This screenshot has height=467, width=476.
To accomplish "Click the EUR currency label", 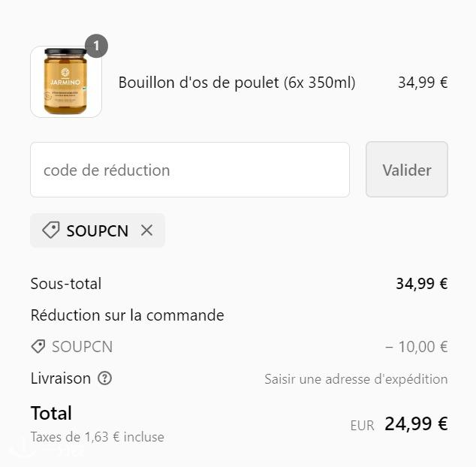I will click(362, 426).
